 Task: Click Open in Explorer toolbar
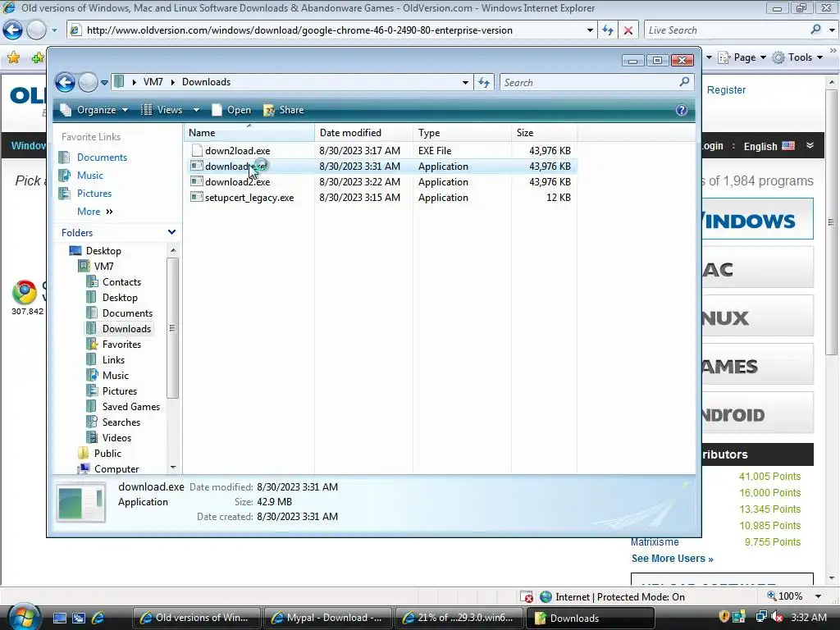231,110
